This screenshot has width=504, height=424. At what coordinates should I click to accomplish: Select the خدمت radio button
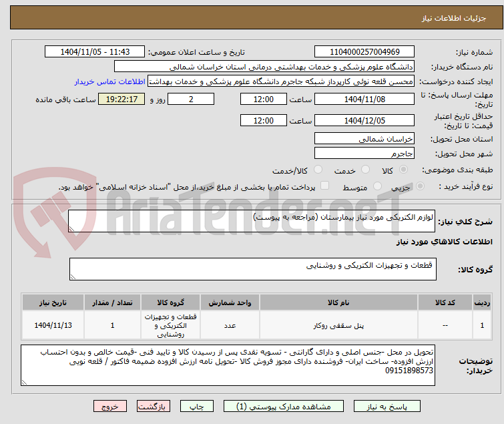pyautogui.click(x=365, y=170)
